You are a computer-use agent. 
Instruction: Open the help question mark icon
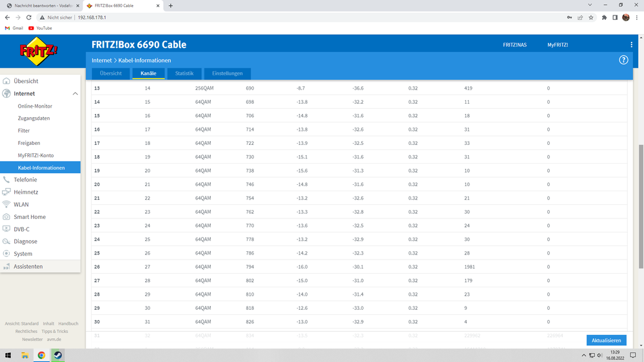click(x=623, y=60)
